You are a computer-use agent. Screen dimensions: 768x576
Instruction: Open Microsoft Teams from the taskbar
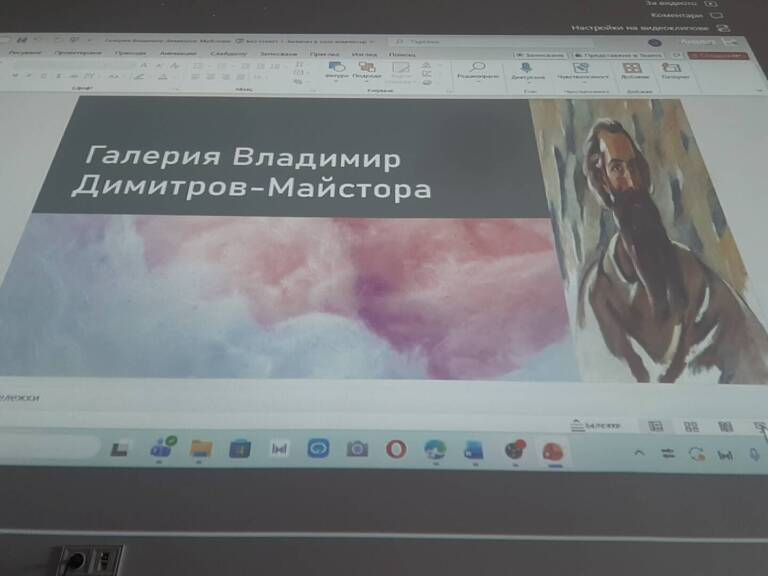(162, 447)
